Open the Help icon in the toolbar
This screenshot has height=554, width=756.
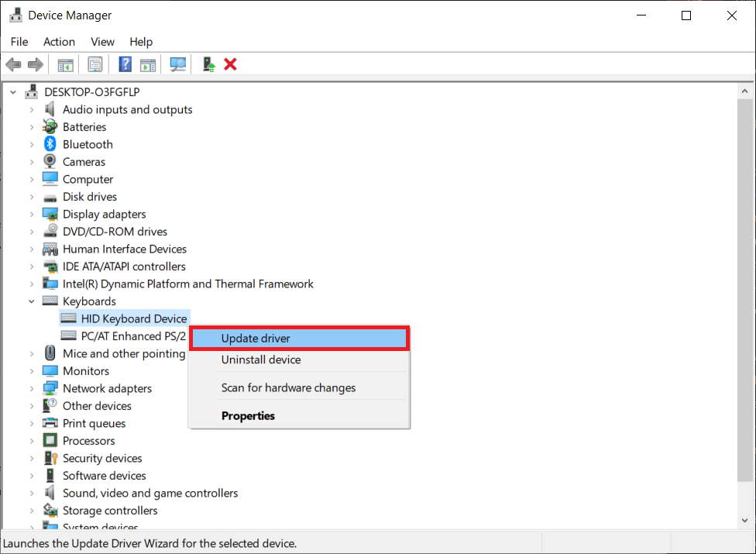[x=125, y=64]
